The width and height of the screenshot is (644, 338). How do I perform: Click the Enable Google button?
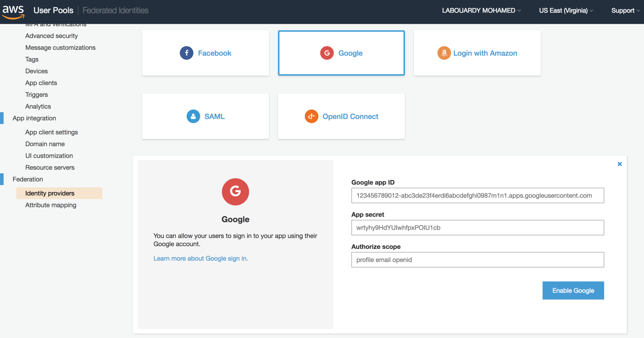573,290
